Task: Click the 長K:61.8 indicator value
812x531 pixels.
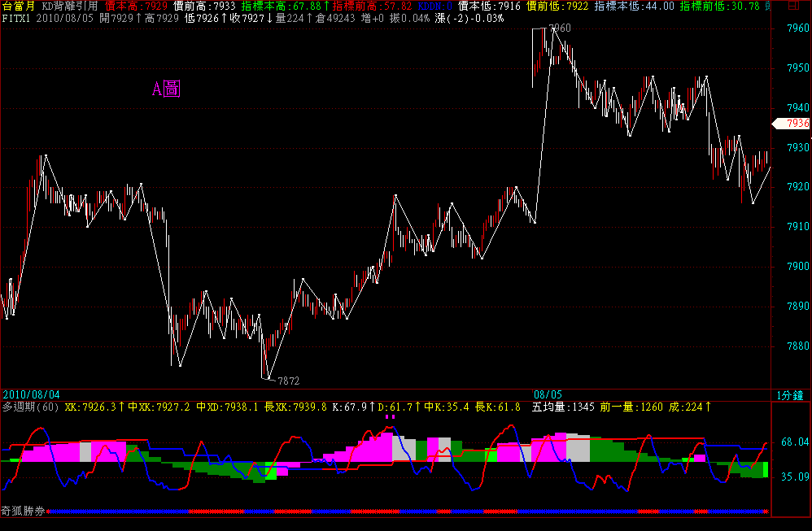Action: click(498, 407)
